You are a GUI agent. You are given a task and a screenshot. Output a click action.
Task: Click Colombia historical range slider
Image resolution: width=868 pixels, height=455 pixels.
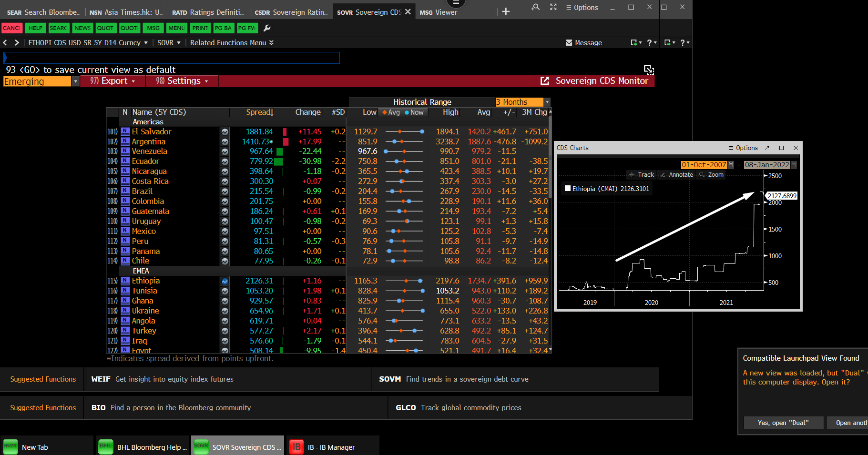[404, 201]
